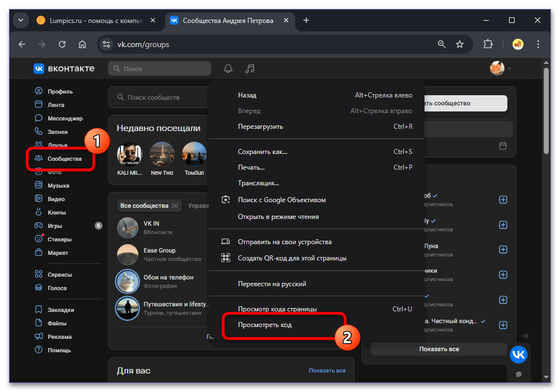Click the music note icon in header
Viewport: 560px width, 392px height.
coord(250,68)
